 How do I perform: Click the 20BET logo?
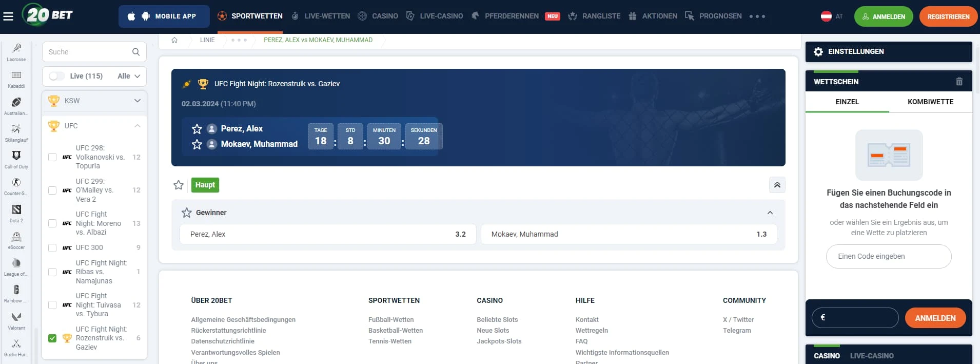pyautogui.click(x=48, y=15)
